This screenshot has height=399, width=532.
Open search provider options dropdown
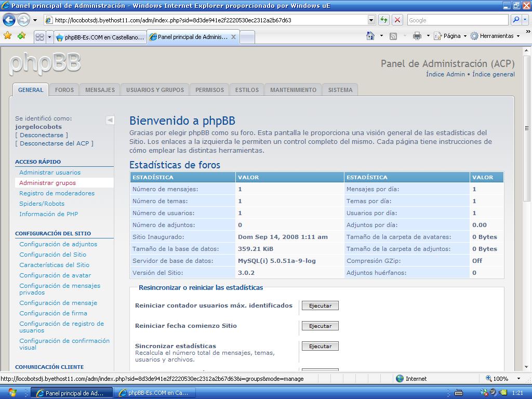(525, 20)
